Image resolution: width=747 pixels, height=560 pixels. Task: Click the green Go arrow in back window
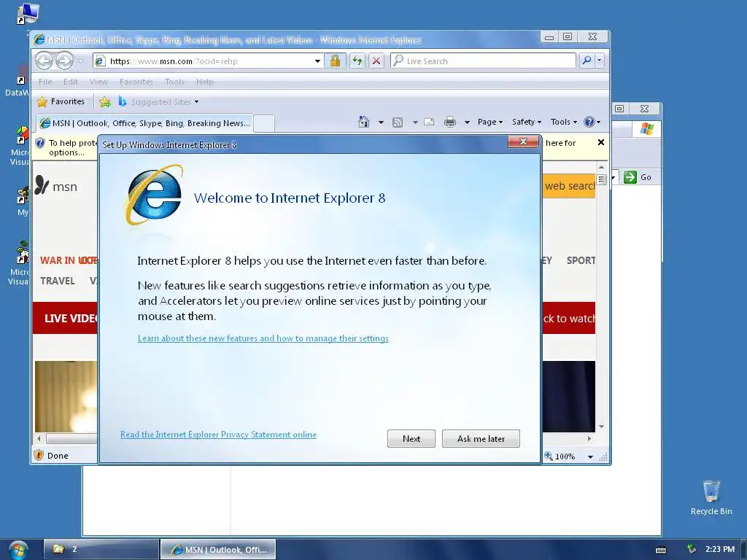[630, 177]
